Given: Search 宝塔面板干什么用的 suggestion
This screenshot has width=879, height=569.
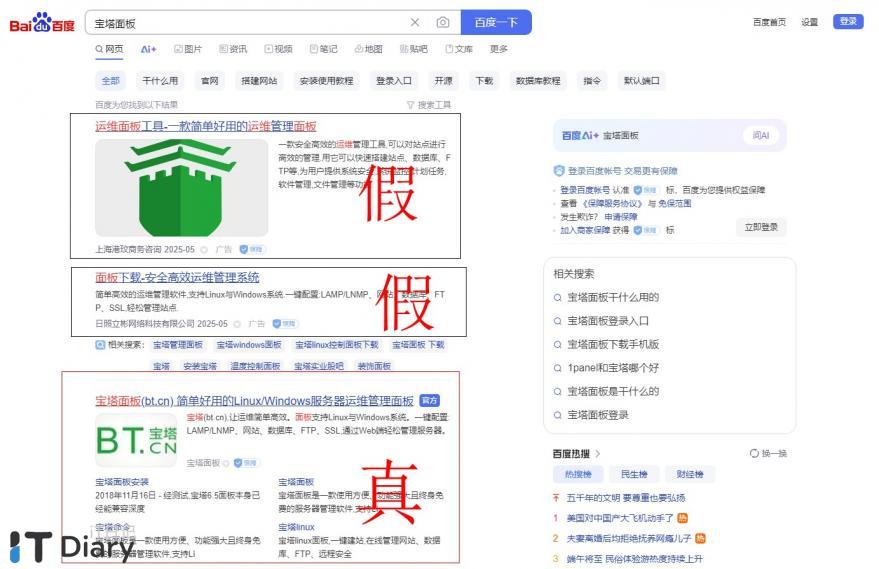Looking at the screenshot, I should (x=613, y=297).
